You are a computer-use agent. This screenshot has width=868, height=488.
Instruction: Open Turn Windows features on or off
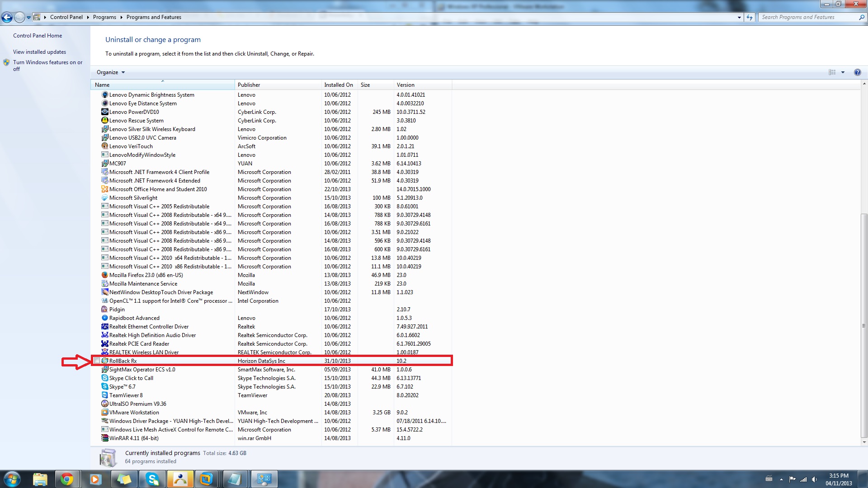[x=47, y=66]
